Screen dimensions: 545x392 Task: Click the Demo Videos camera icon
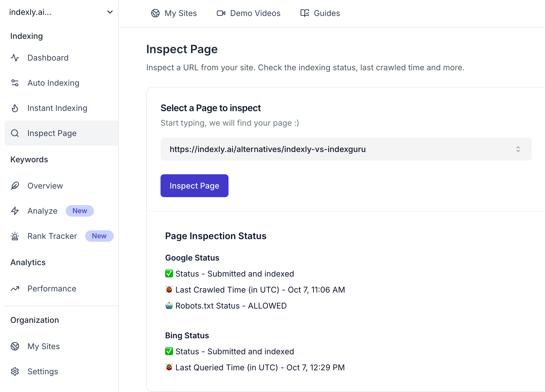click(x=221, y=13)
